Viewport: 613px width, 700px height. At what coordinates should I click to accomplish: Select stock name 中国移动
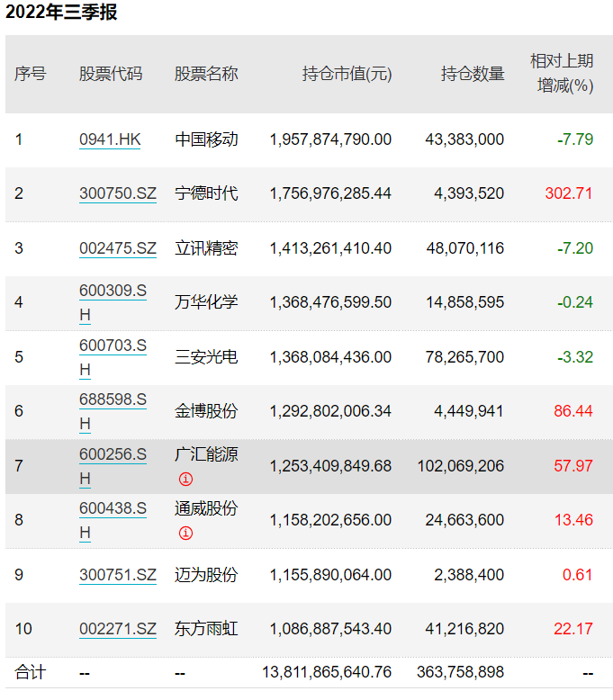(206, 139)
